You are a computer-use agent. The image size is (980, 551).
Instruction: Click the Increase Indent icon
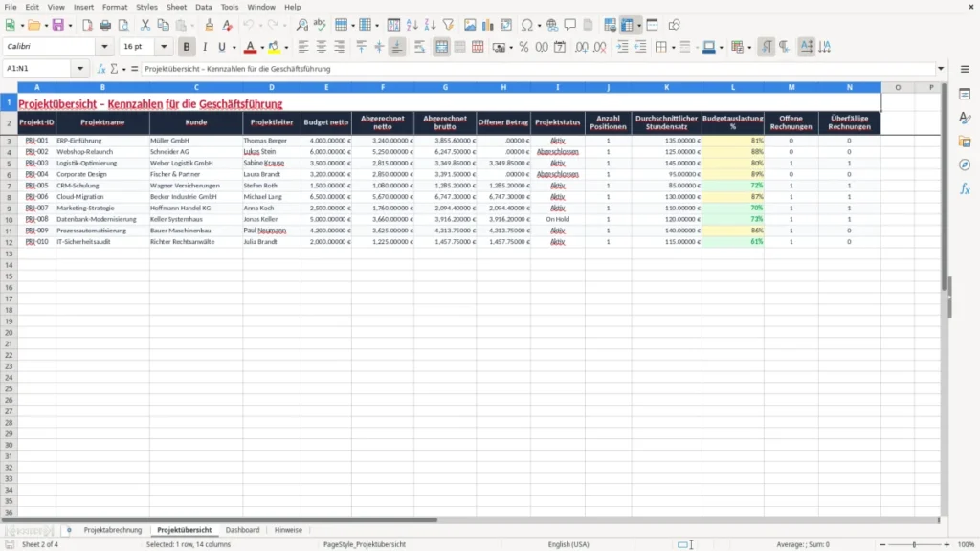tap(622, 47)
